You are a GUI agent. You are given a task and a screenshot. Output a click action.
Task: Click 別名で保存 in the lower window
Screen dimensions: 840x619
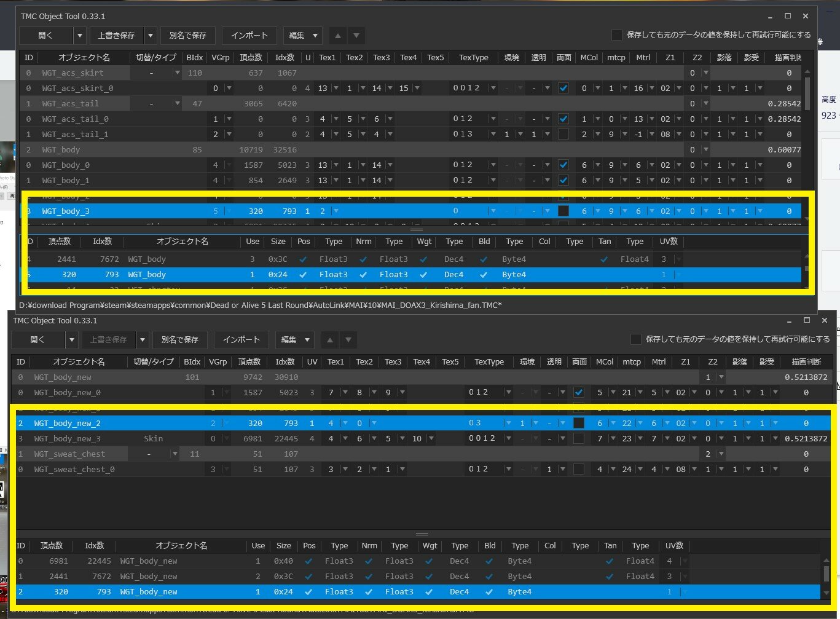(180, 340)
